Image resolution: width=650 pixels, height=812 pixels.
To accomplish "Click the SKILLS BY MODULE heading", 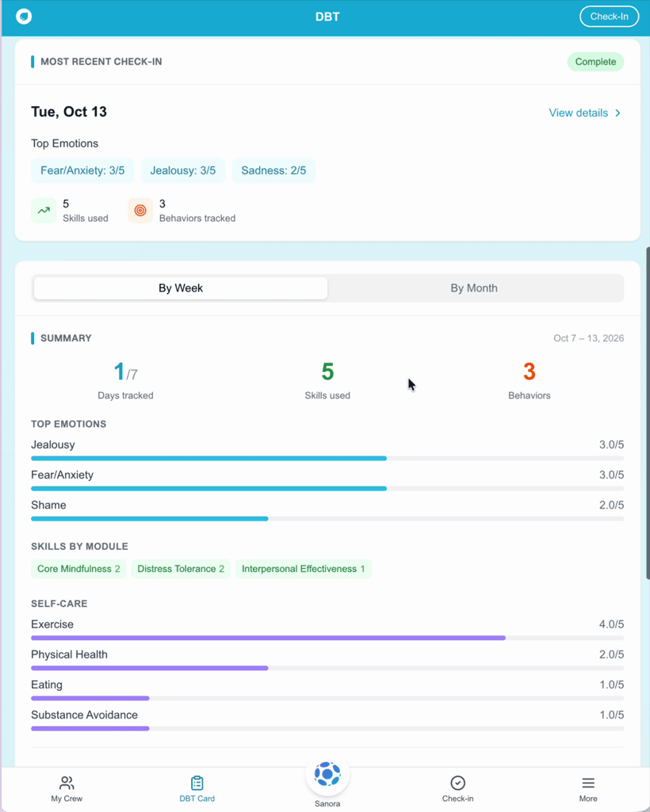I will (x=79, y=547).
